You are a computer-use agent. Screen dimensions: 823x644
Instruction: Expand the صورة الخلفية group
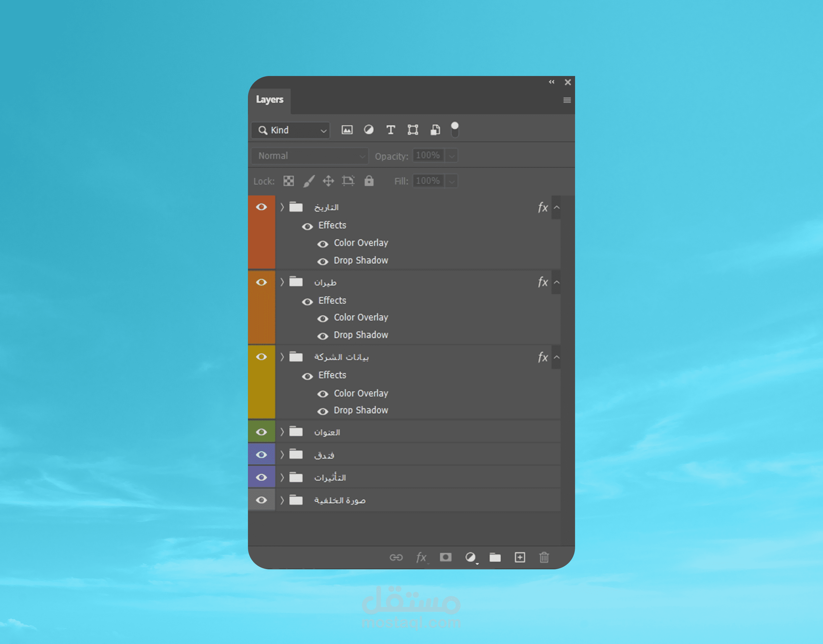pos(282,500)
